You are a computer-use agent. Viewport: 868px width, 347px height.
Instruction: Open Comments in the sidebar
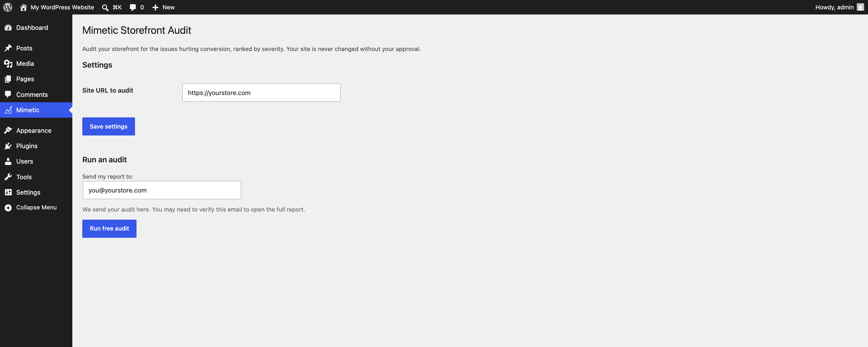pyautogui.click(x=36, y=94)
